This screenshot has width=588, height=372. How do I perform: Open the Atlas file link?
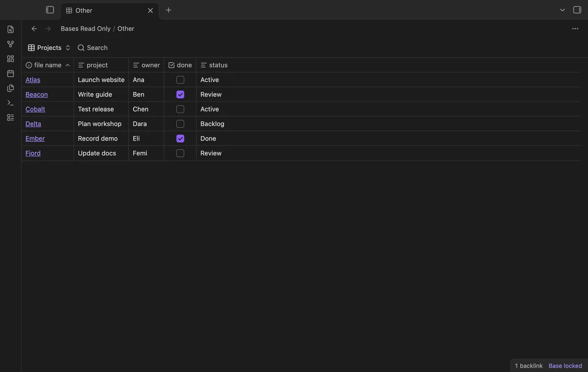tap(33, 80)
